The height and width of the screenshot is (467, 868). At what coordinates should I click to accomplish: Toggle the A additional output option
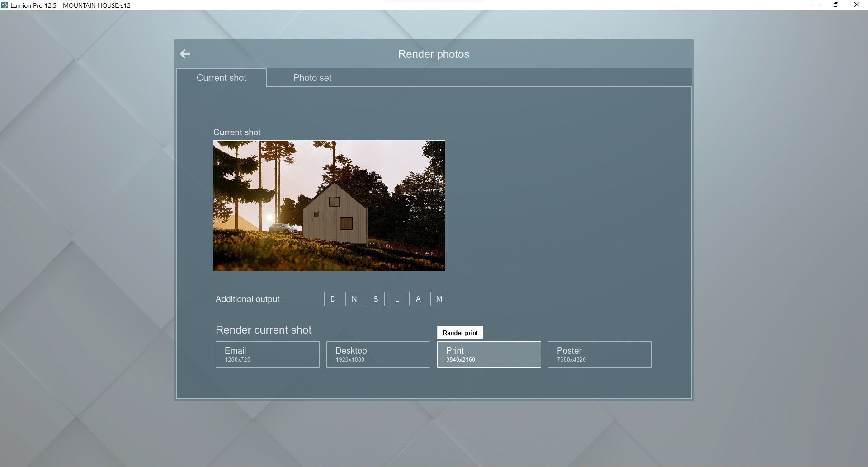[x=418, y=299]
